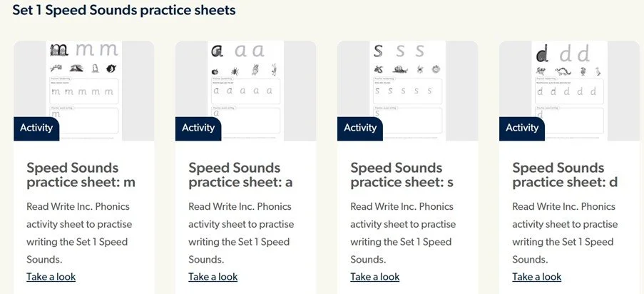Open the letter s practice sheet thumbnail
Screen dimensions: 644x294
tap(407, 91)
